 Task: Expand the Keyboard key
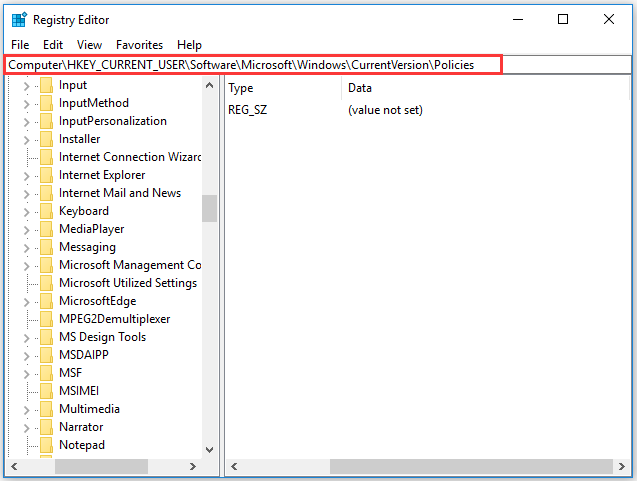click(x=26, y=212)
